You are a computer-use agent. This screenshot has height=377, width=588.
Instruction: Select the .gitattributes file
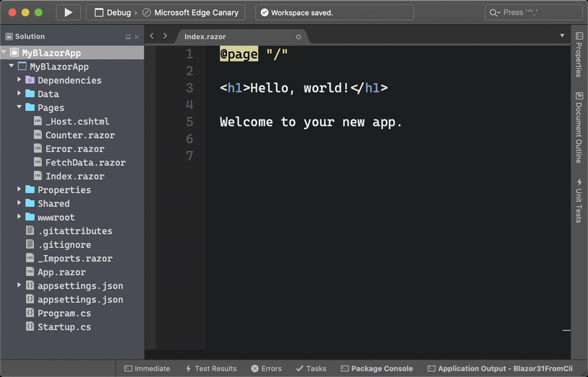75,231
